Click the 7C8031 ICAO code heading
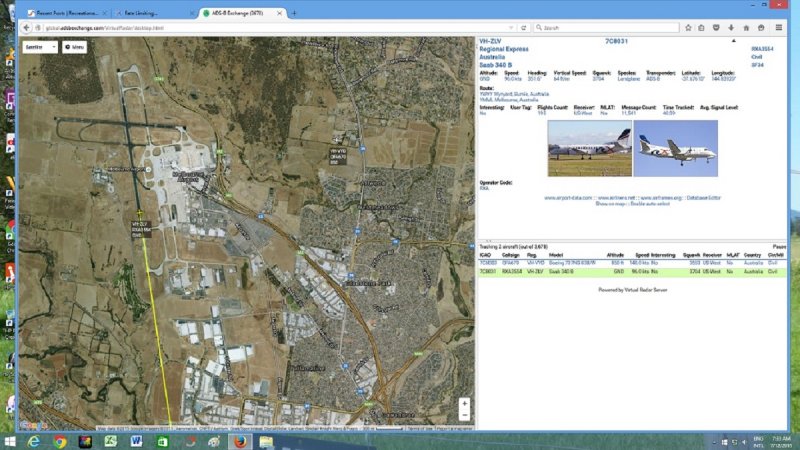 pos(616,41)
